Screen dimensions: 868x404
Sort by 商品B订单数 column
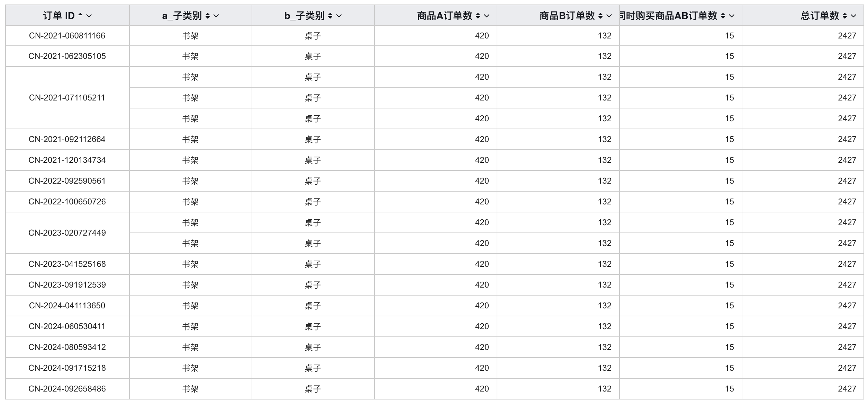point(600,16)
